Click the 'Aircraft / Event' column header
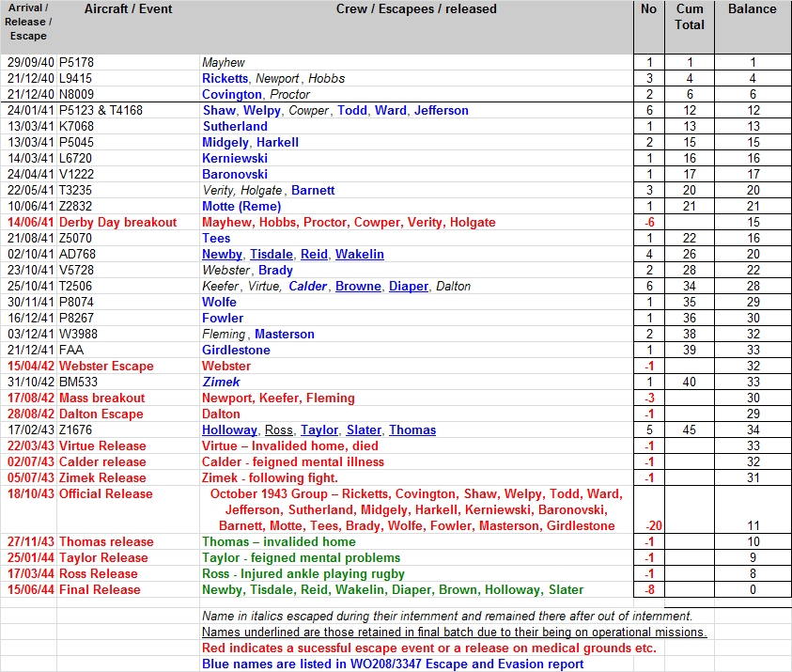Image resolution: width=792 pixels, height=672 pixels. (128, 9)
